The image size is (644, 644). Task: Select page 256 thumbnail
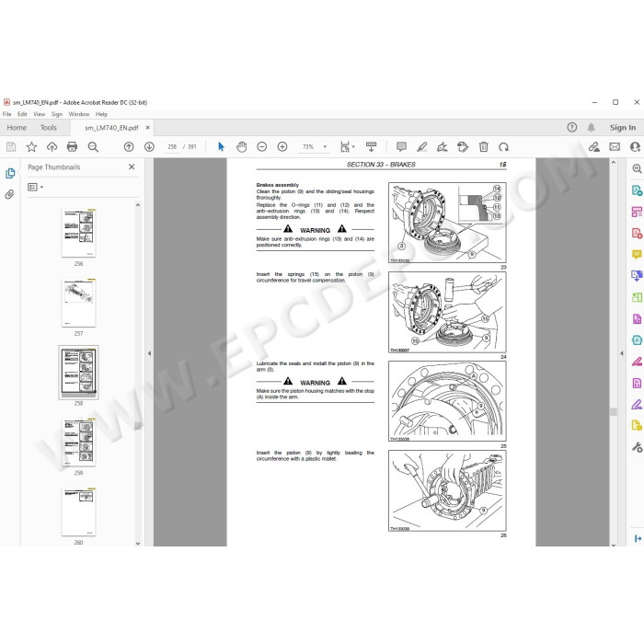(x=78, y=233)
